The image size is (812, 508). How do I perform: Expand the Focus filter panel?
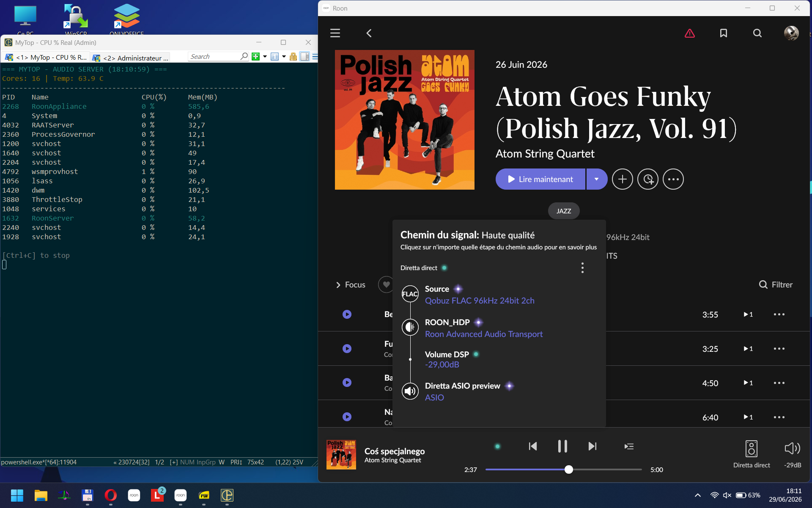351,284
